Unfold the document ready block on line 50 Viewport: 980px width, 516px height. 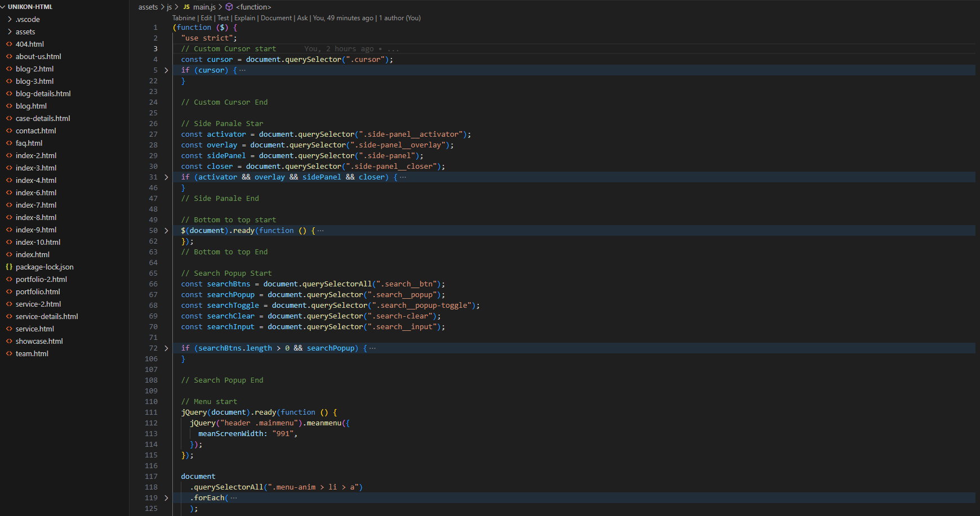tap(166, 231)
